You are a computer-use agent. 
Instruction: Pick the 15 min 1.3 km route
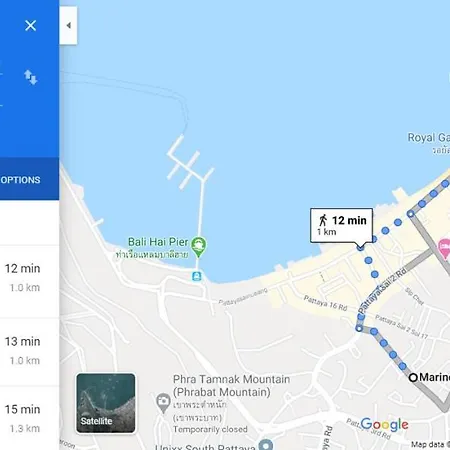[29, 418]
